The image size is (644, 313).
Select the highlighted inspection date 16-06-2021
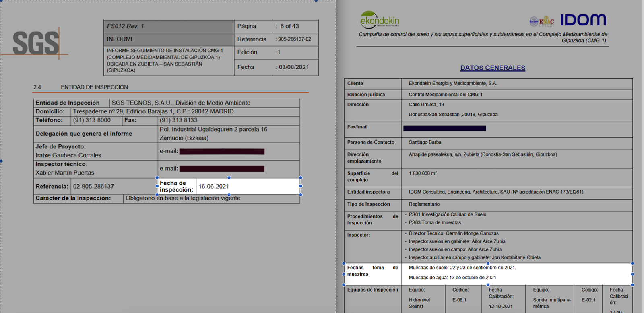[214, 187]
